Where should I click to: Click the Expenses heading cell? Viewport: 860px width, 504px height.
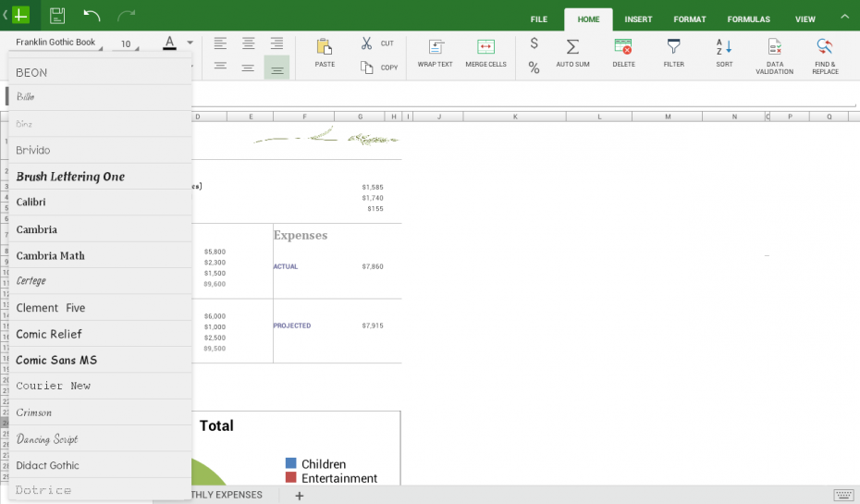(301, 235)
